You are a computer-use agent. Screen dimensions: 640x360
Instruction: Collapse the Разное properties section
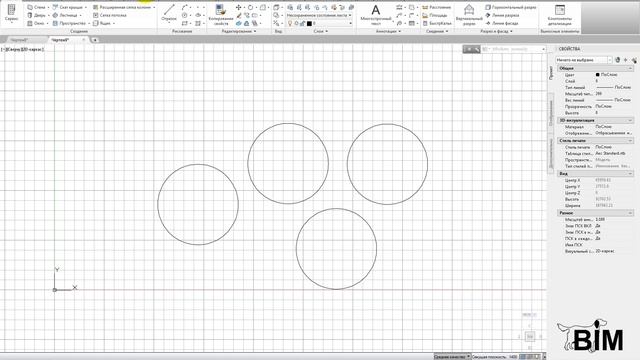(x=631, y=213)
